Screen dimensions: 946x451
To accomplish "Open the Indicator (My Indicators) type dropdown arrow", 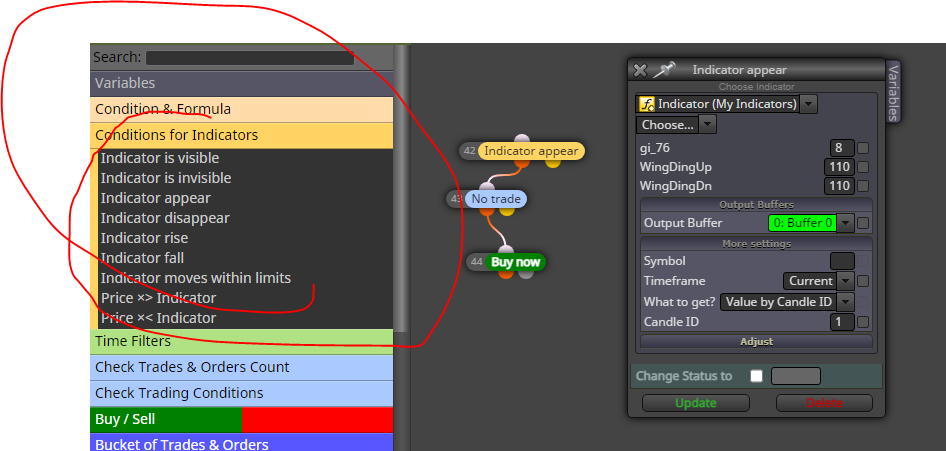I will 809,104.
